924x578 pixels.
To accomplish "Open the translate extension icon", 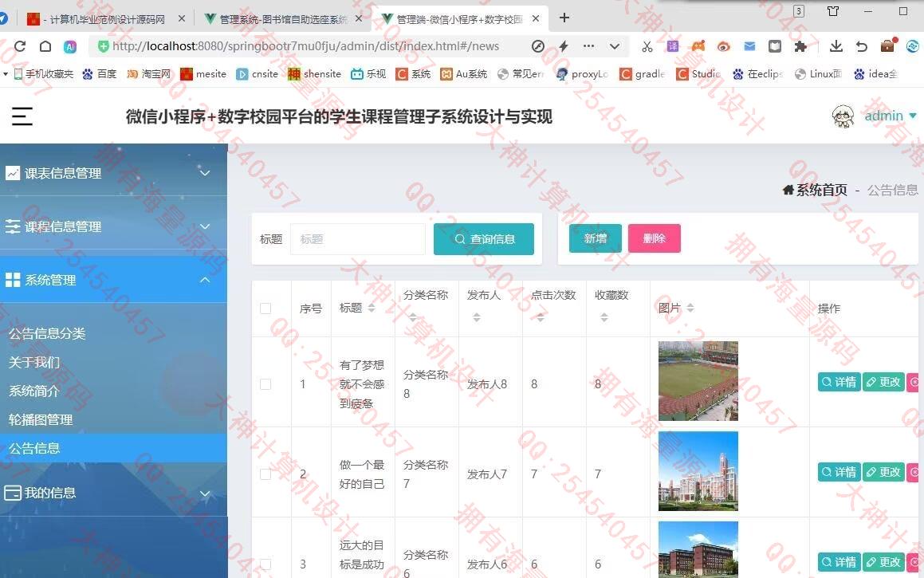I will [672, 46].
